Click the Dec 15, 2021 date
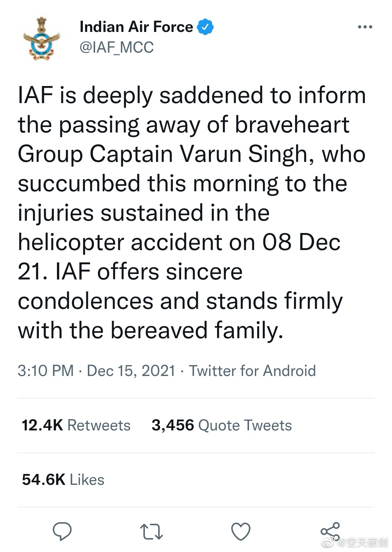Screen dimensions: 392x552 (131, 371)
